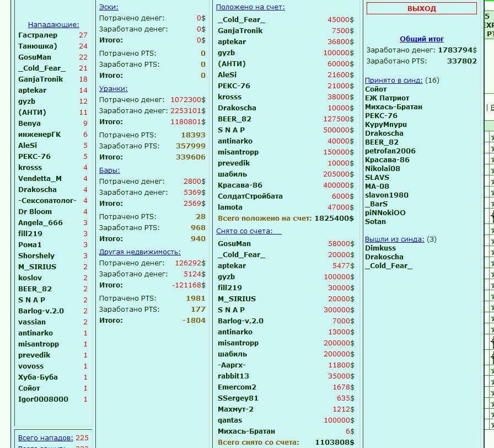Screen dimensions: 494x448
Task: Click depositor S N A P with 500000$
Action: coord(231,130)
